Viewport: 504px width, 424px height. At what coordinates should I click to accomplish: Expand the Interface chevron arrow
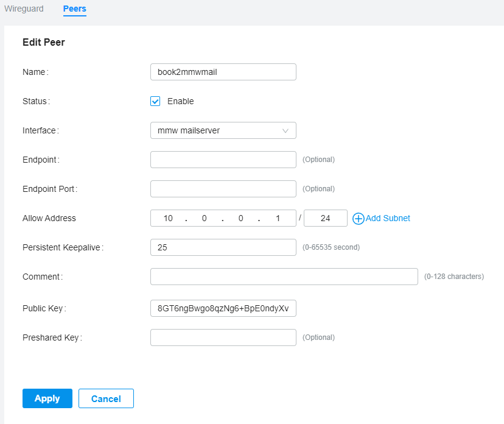pyautogui.click(x=285, y=130)
